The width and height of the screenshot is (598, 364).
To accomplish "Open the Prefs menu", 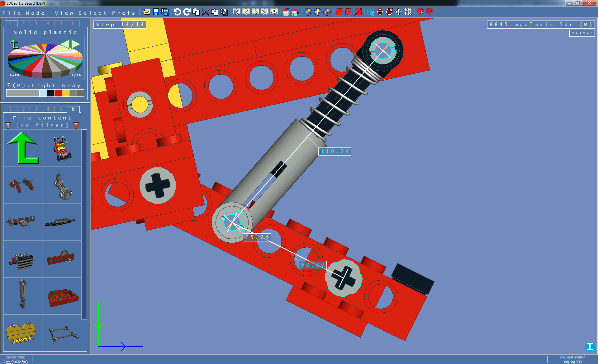I will (124, 13).
